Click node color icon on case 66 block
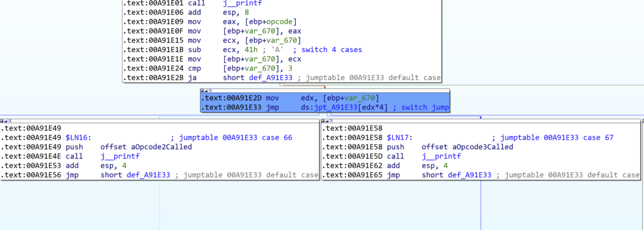The width and height of the screenshot is (644, 230). [2, 121]
